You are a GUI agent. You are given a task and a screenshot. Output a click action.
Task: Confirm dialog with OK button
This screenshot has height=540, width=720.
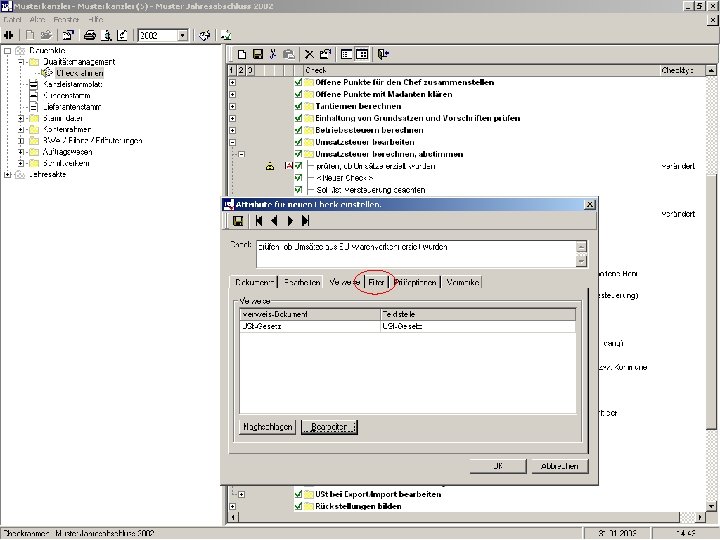point(498,466)
